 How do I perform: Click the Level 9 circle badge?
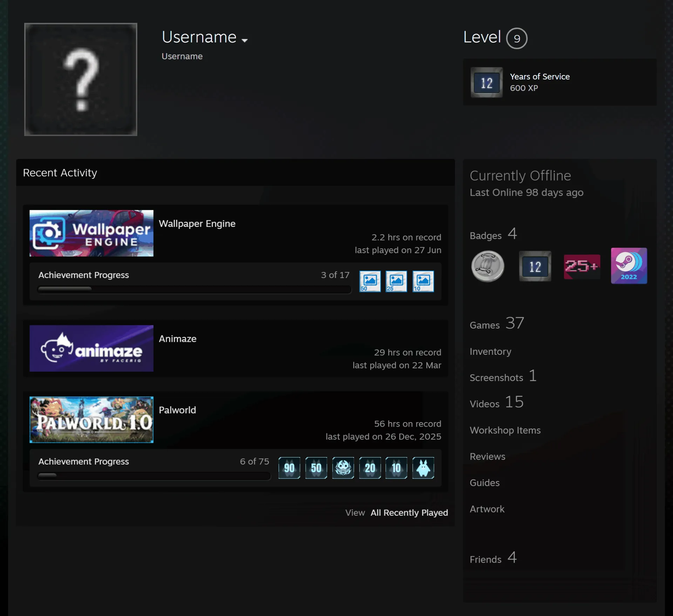[517, 38]
